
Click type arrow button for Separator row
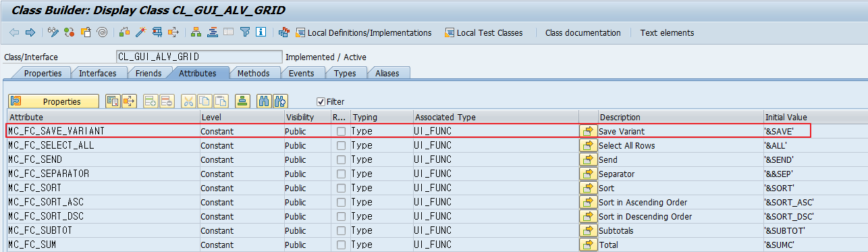click(588, 174)
